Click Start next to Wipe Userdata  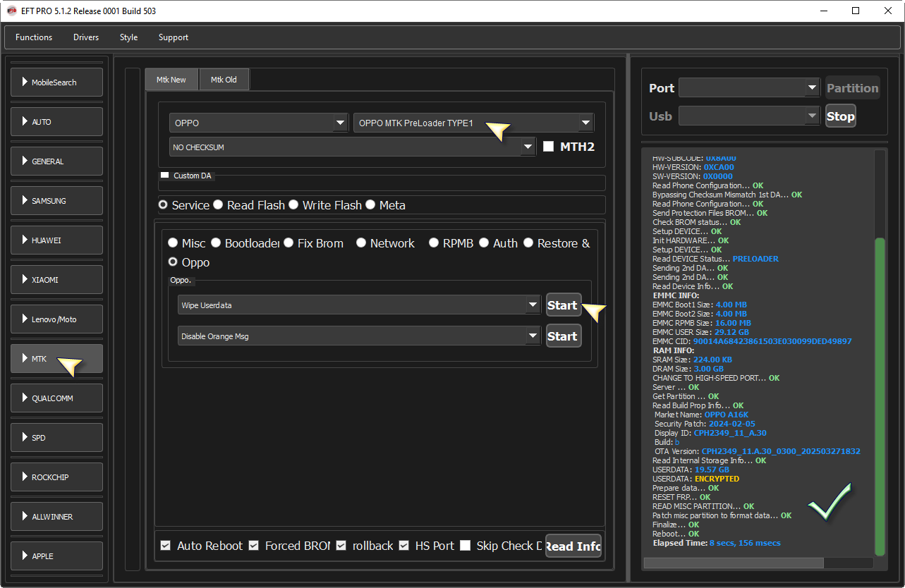(563, 305)
